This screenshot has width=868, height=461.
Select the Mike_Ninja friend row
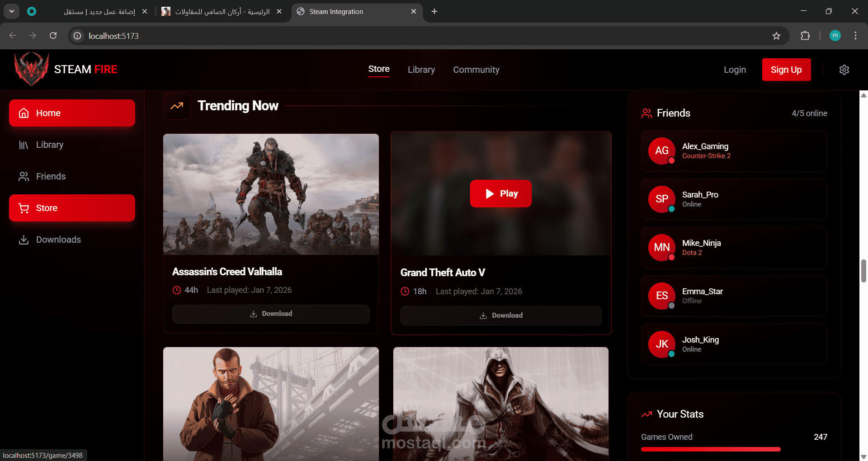click(734, 248)
